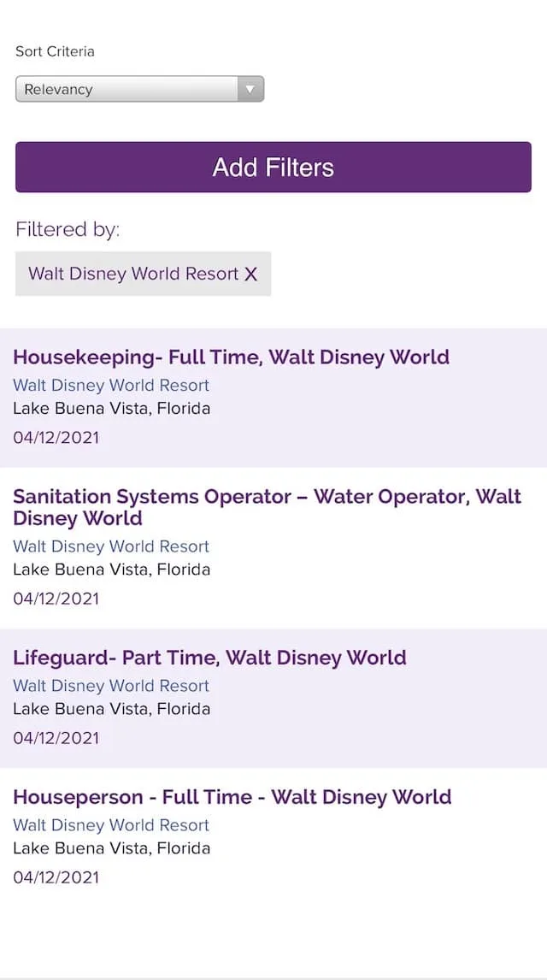Viewport: 547px width, 980px height.
Task: Select the date under Lifeguard listing
Action: pos(56,738)
